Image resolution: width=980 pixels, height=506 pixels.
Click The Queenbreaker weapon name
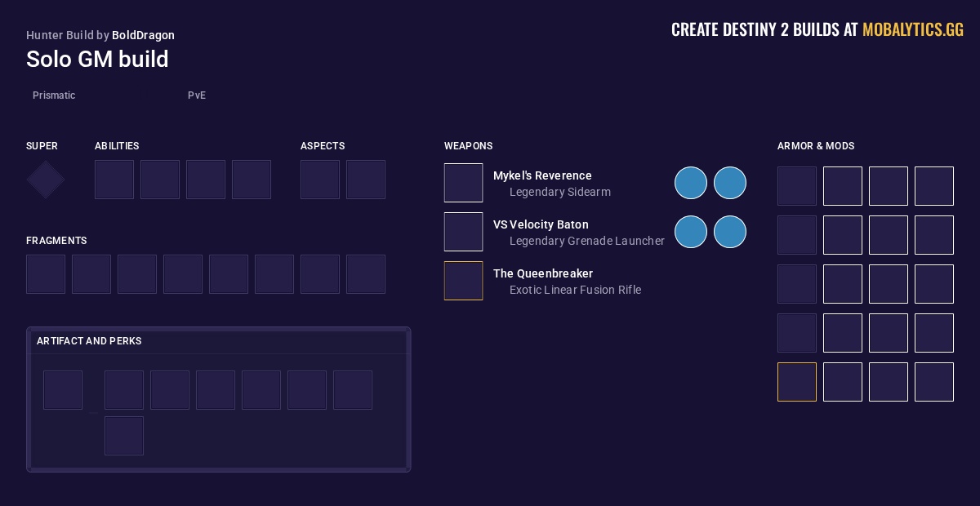(x=543, y=273)
